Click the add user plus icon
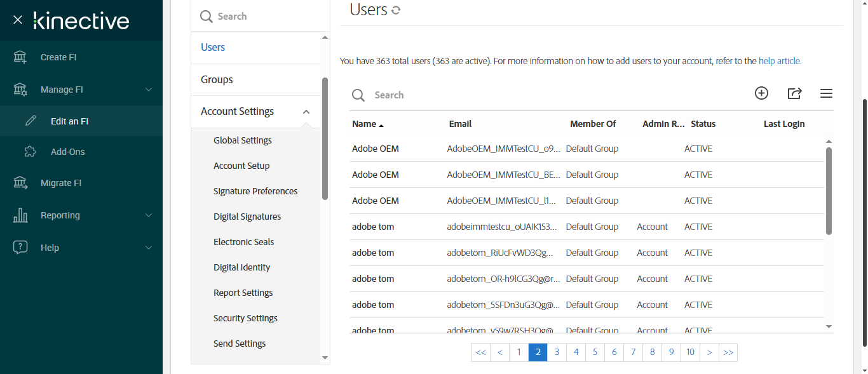 click(x=761, y=93)
